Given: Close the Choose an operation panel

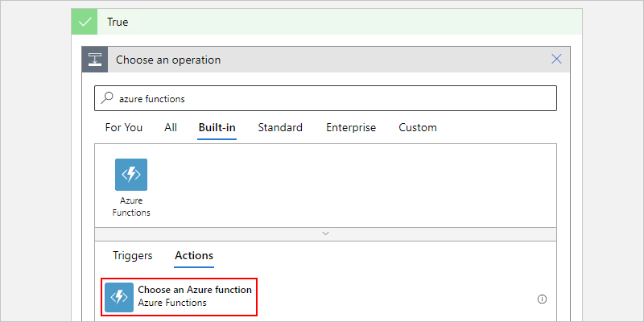Looking at the screenshot, I should 556,59.
